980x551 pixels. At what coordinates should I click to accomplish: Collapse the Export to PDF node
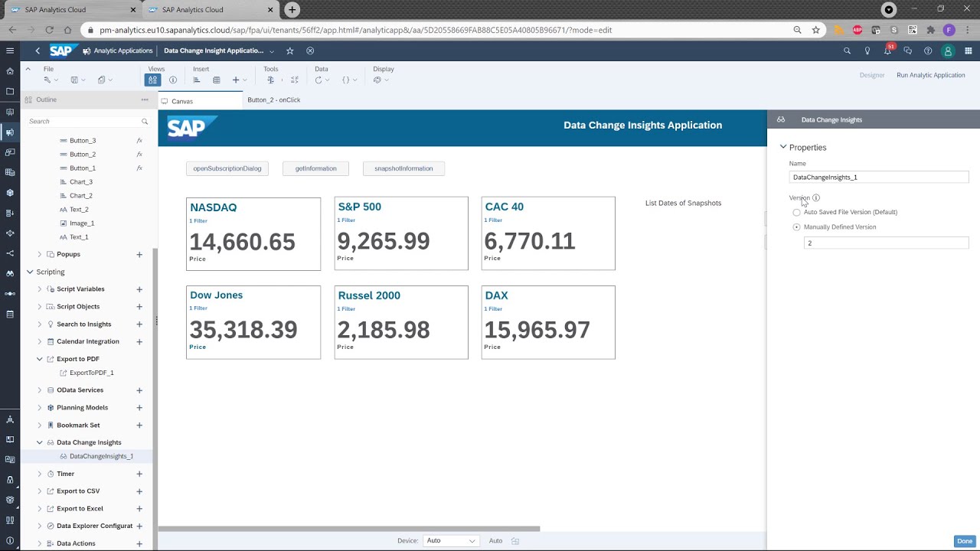click(40, 359)
